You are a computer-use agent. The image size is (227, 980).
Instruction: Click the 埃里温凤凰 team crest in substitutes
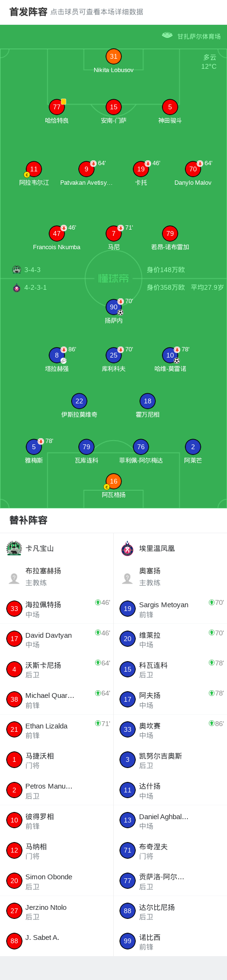pos(128,548)
